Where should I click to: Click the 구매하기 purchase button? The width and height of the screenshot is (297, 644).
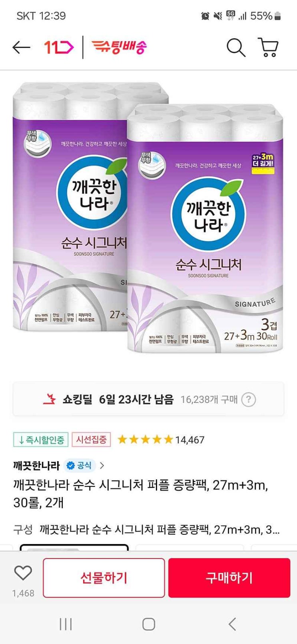(229, 578)
